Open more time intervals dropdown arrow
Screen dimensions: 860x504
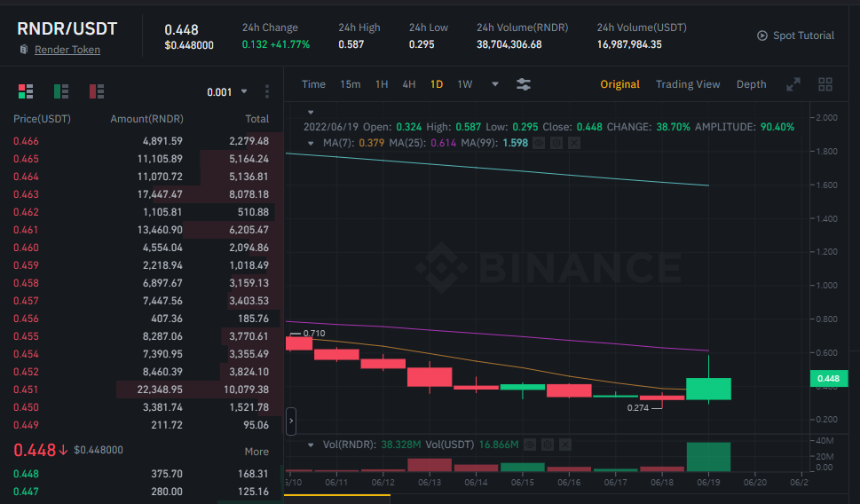(x=494, y=84)
